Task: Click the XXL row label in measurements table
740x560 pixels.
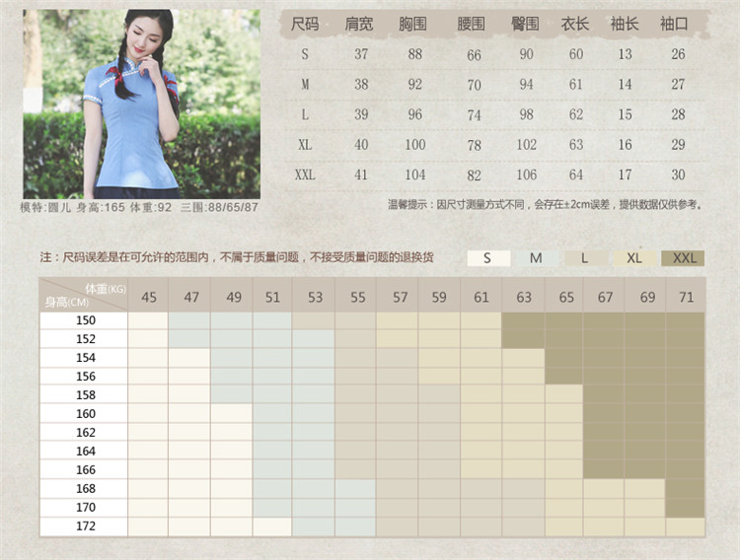Action: (305, 175)
